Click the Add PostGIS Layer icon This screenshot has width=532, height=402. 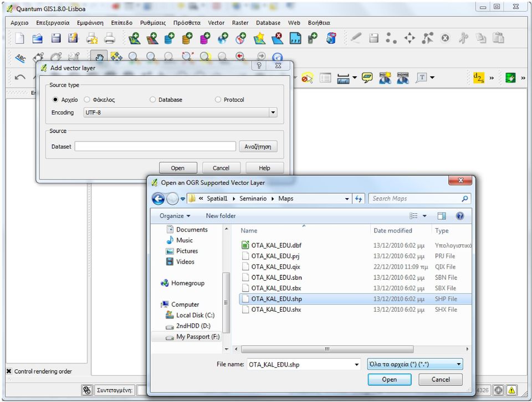coord(170,38)
